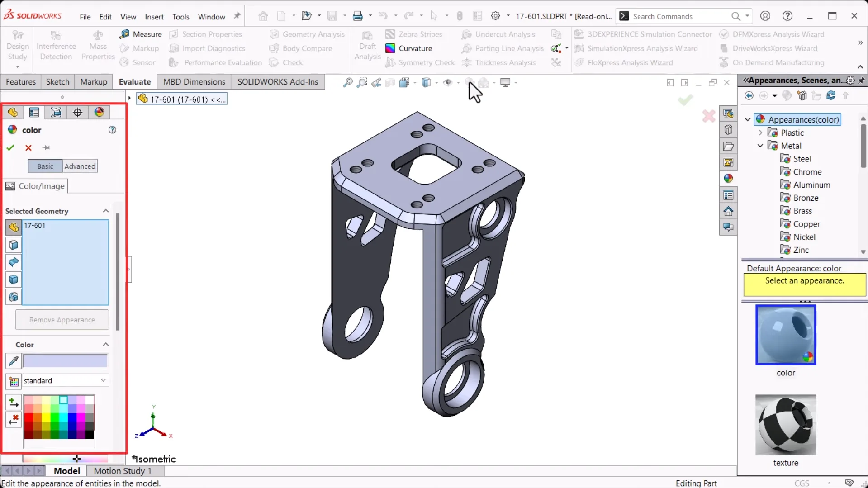Image resolution: width=868 pixels, height=488 pixels.
Task: Select the Curvature display tool
Action: point(390,48)
